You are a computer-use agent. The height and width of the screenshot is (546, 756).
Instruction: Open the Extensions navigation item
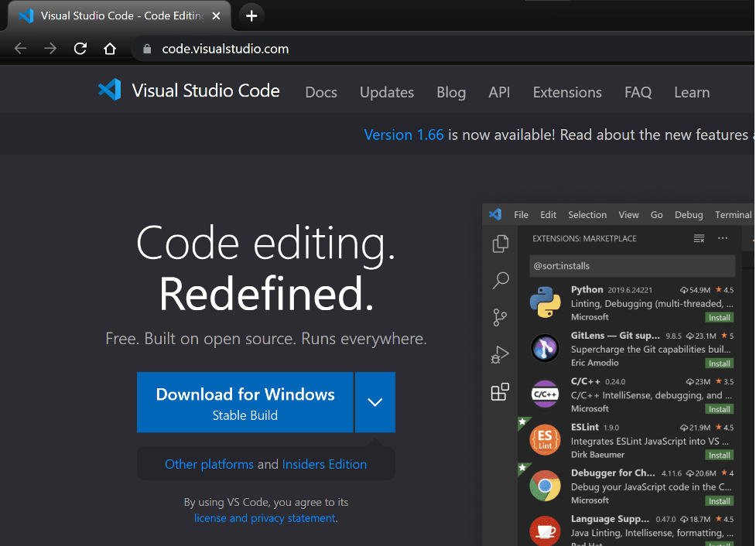click(567, 92)
